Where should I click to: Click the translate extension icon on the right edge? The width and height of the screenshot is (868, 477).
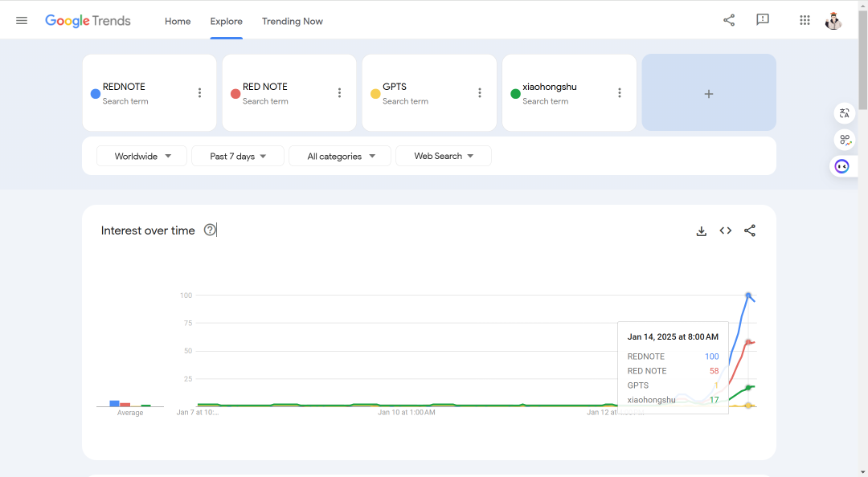point(844,113)
